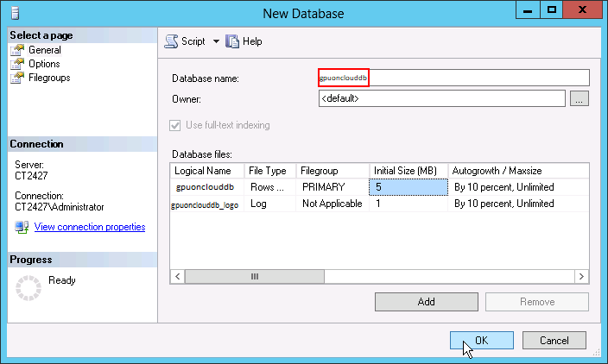Image resolution: width=608 pixels, height=364 pixels.
Task: Switch to the Filegroups page
Action: pyautogui.click(x=49, y=78)
